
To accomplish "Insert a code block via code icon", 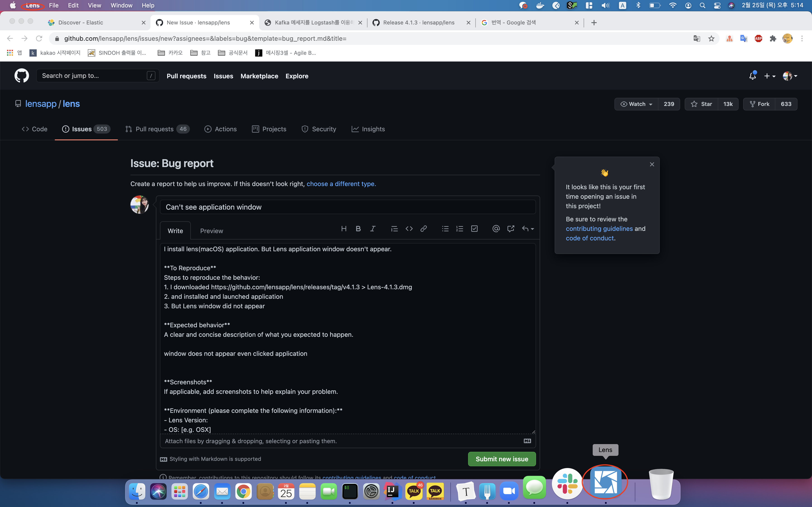I will 409,228.
